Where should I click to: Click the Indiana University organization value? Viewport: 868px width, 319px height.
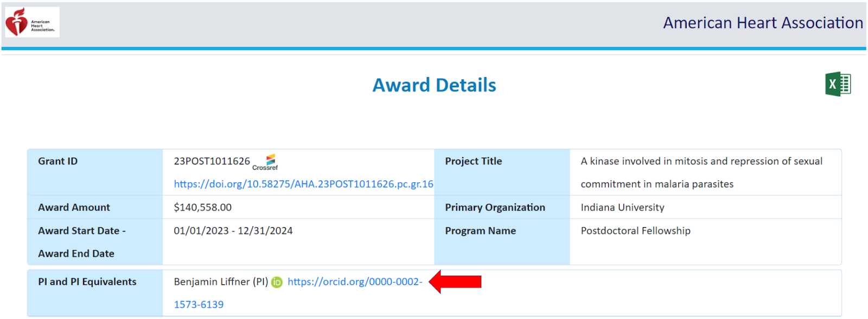coord(622,208)
